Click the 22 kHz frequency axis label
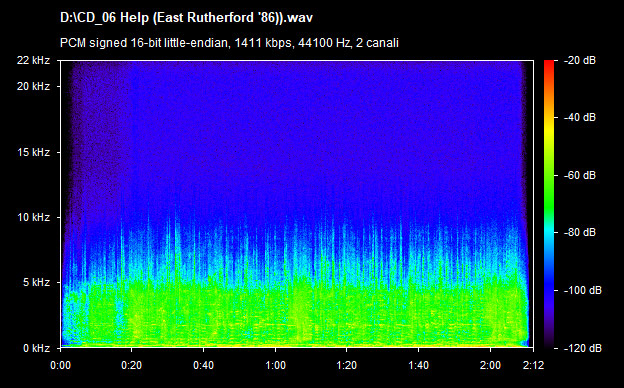 click(x=33, y=60)
